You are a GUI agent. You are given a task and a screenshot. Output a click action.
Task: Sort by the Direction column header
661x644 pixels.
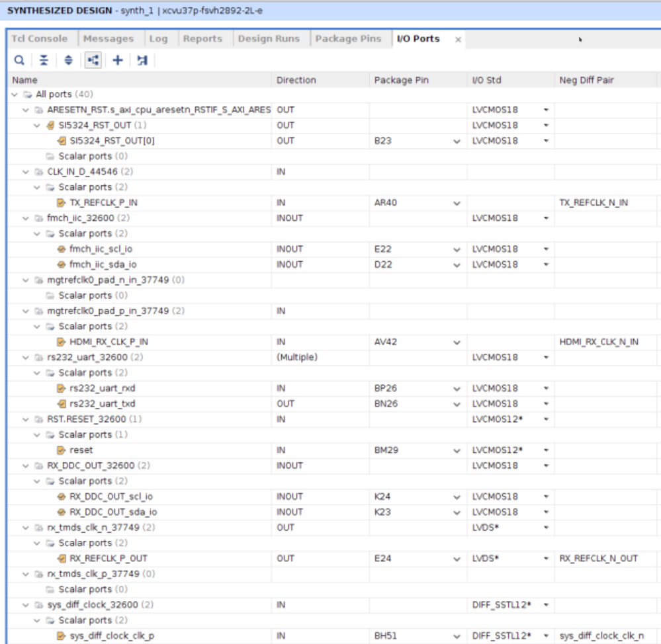pos(320,80)
